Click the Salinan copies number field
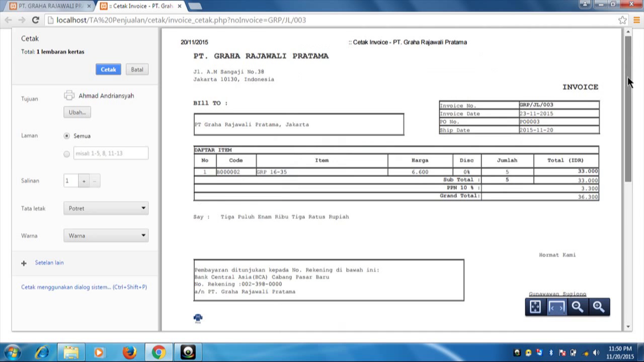This screenshot has height=362, width=644. pyautogui.click(x=71, y=181)
